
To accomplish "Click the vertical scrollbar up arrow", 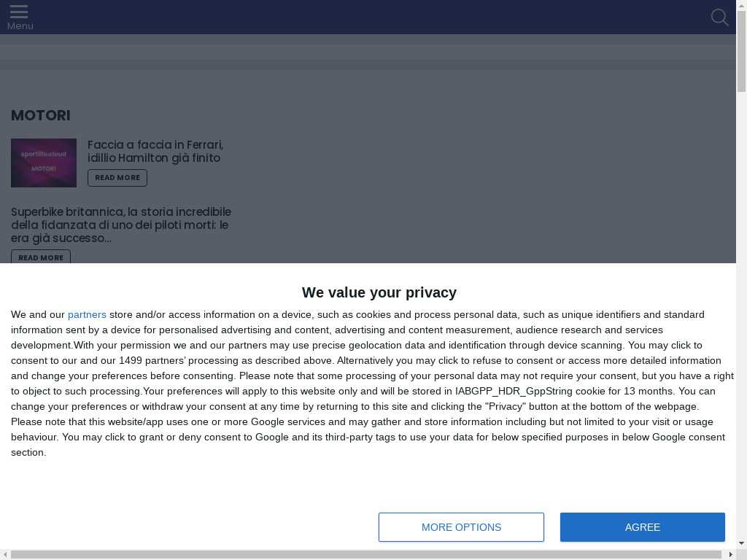I will click(741, 4).
